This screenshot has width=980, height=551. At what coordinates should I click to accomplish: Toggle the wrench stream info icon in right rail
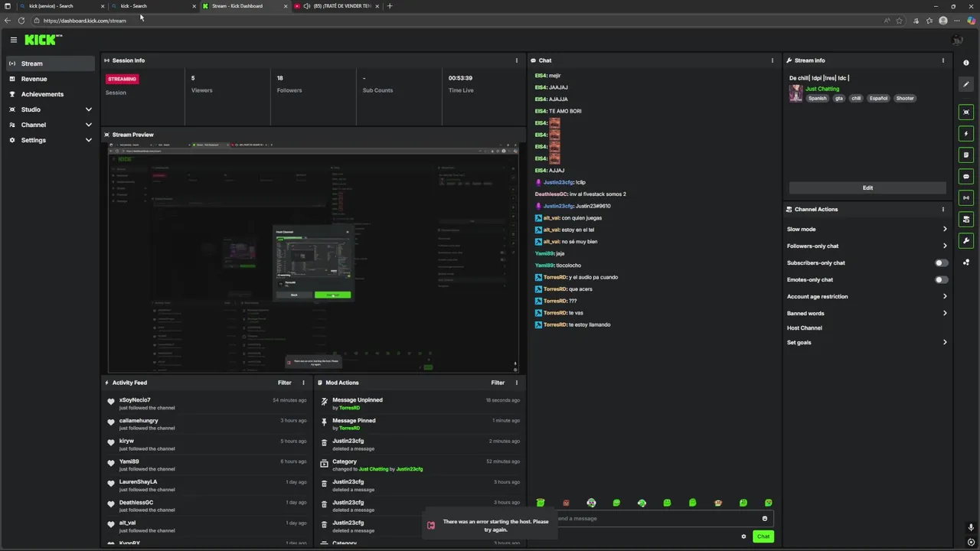(x=966, y=241)
